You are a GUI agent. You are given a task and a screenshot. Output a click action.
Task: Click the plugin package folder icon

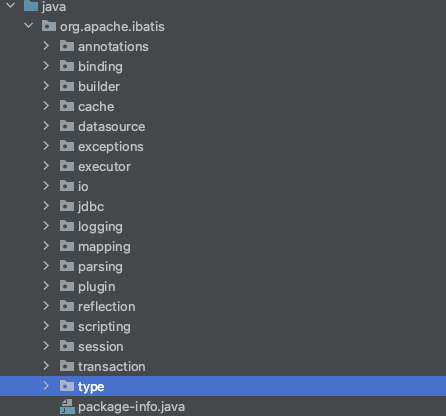(67, 286)
